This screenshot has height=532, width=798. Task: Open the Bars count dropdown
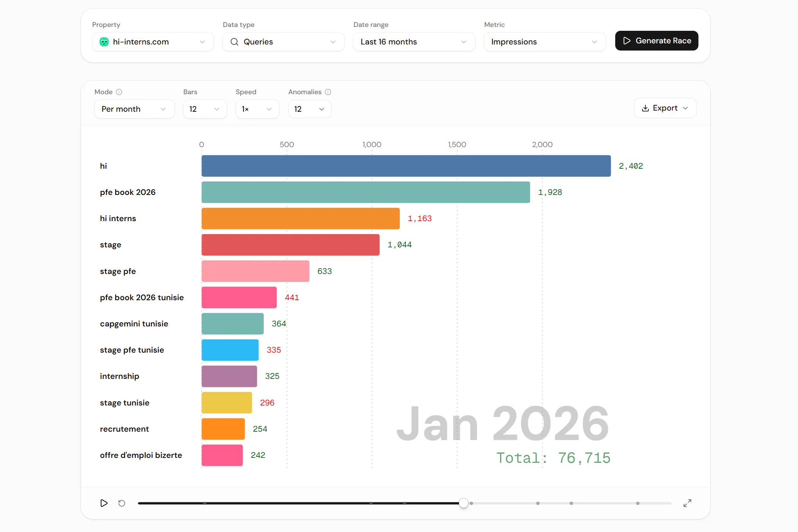pos(205,109)
